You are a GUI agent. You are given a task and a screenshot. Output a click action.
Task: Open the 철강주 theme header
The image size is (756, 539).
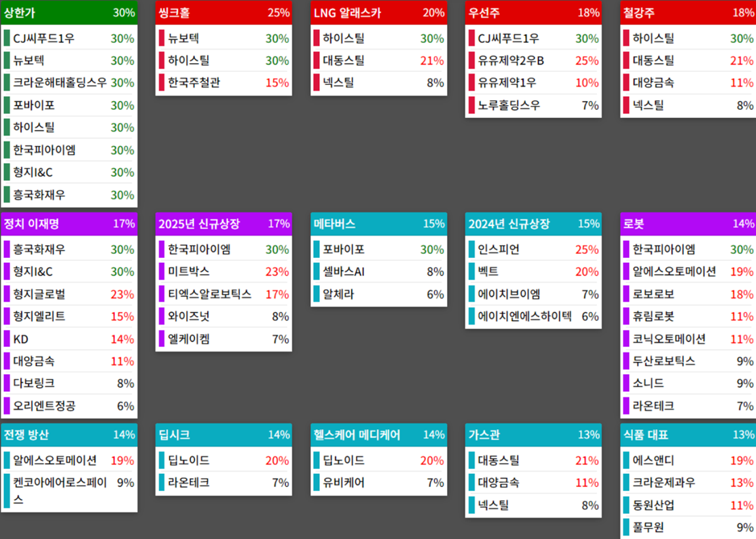[688, 13]
